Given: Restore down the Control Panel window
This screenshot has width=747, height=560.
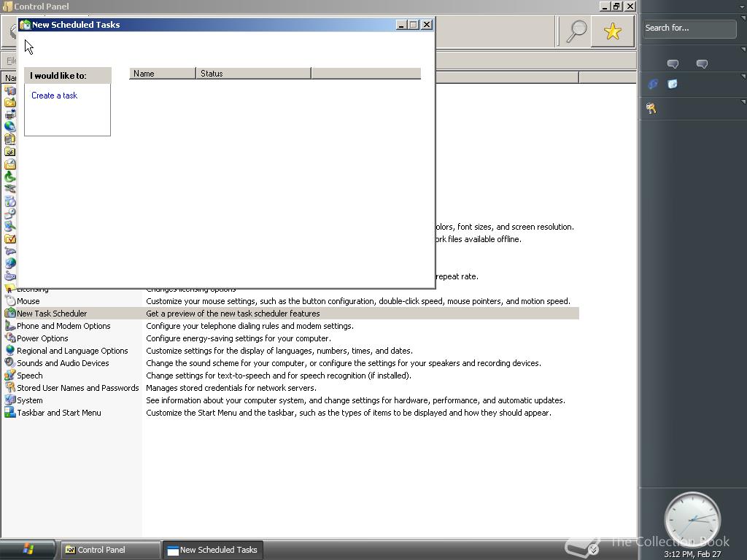Looking at the screenshot, I should pyautogui.click(x=617, y=6).
